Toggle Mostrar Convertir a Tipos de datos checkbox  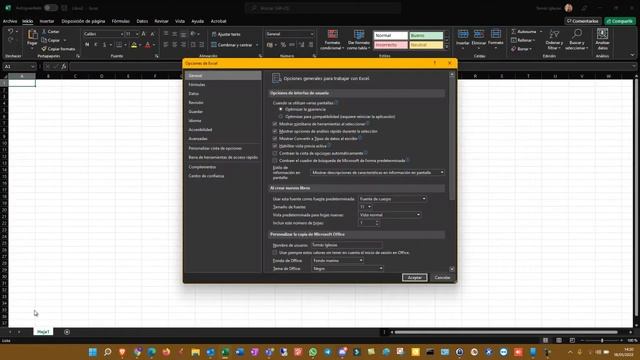pyautogui.click(x=275, y=138)
